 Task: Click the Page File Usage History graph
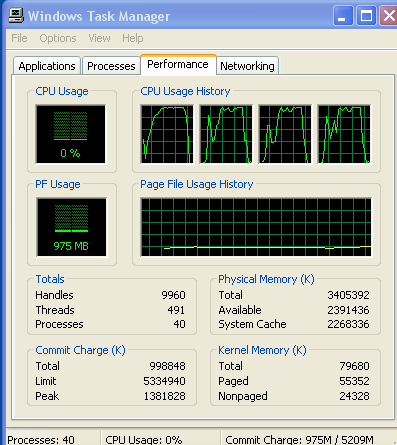[256, 227]
